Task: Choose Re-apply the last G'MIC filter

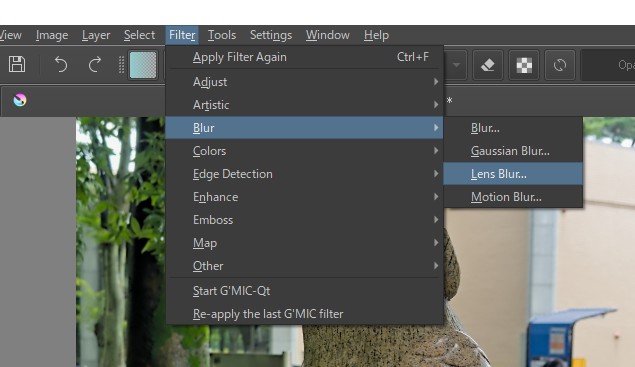Action: tap(305, 314)
